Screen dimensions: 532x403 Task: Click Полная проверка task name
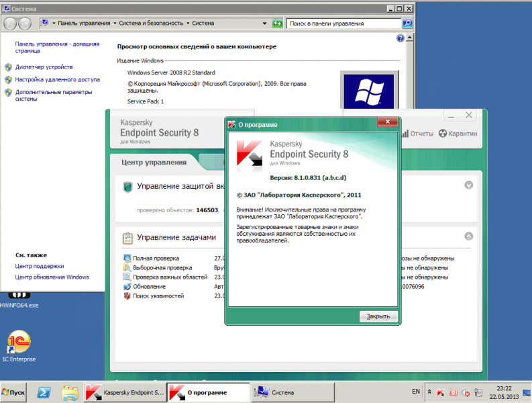coord(156,258)
